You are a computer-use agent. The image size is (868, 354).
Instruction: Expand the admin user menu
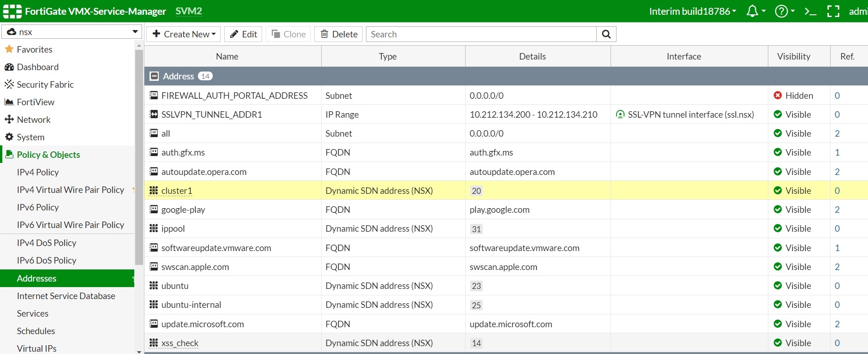pyautogui.click(x=858, y=11)
